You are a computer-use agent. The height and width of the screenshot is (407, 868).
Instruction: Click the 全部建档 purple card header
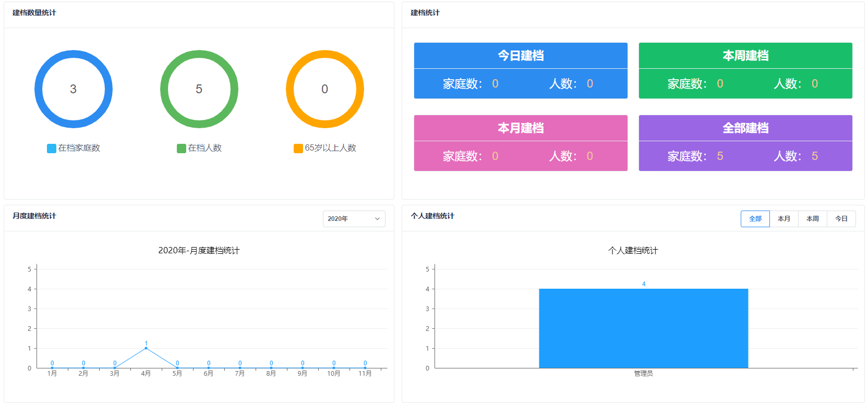point(745,128)
